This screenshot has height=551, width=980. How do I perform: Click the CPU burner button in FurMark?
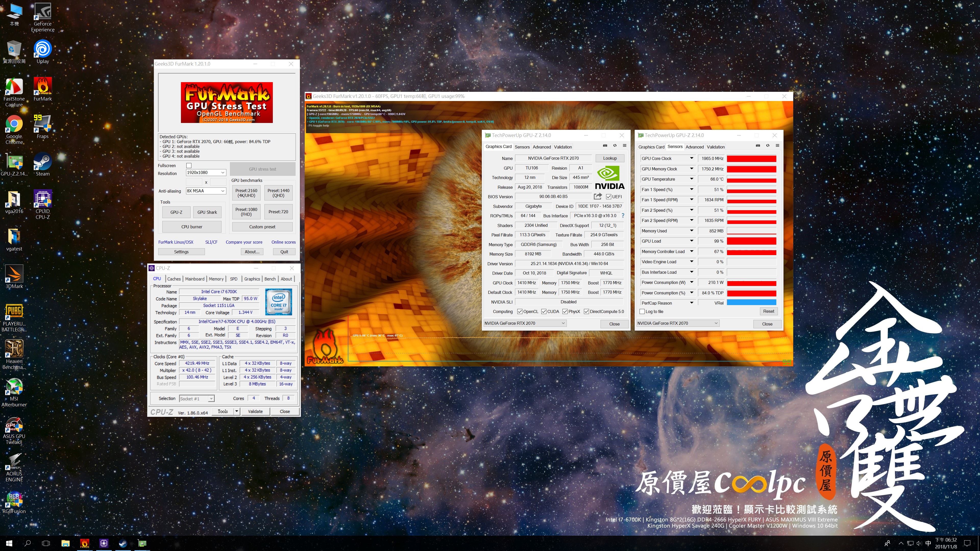click(192, 227)
